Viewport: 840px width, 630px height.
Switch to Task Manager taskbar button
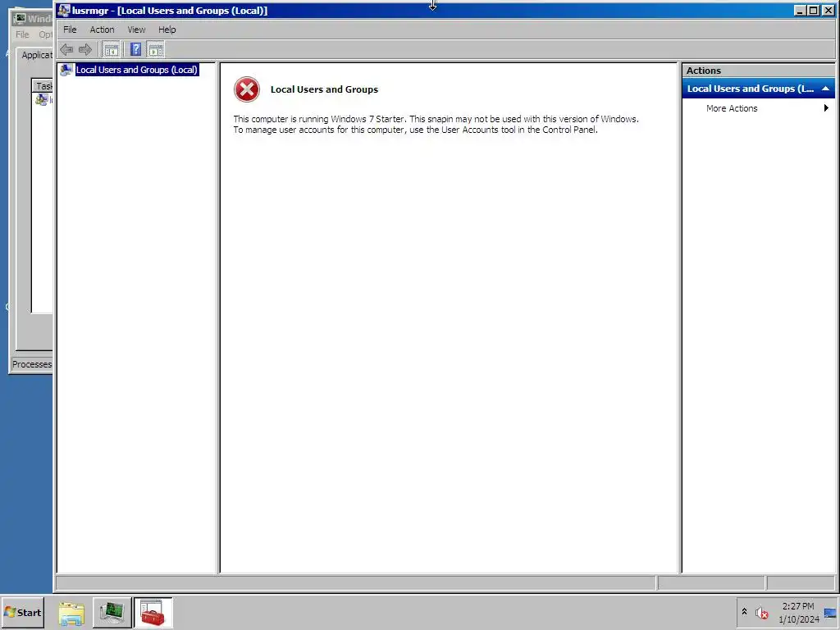click(112, 613)
